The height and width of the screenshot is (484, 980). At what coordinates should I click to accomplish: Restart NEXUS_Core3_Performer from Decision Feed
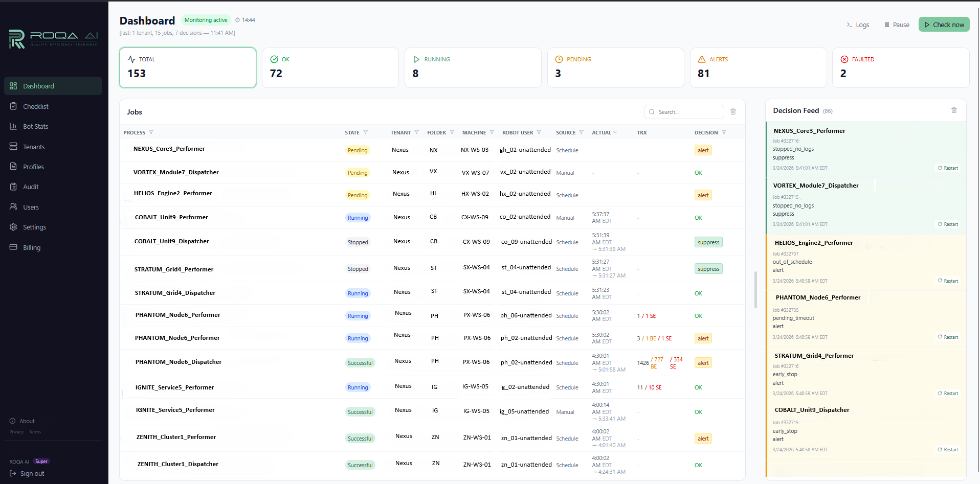(x=947, y=168)
